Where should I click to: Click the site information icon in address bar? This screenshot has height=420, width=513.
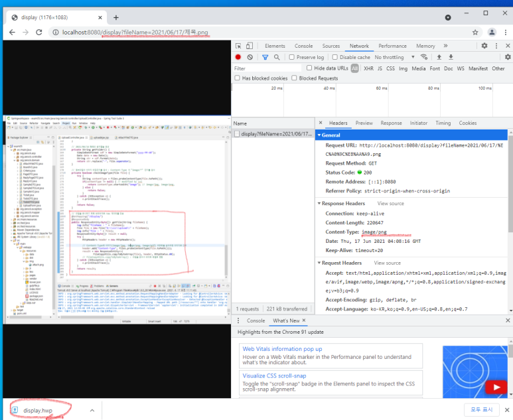(56, 33)
